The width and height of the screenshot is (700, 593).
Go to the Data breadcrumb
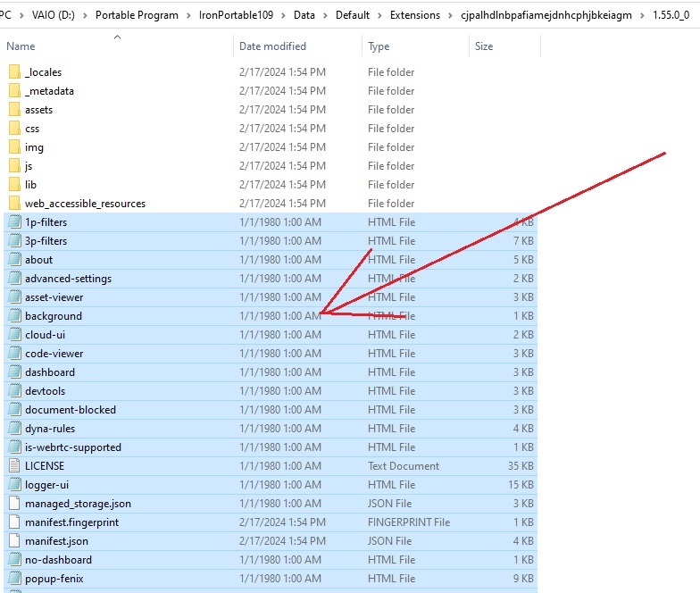click(x=304, y=14)
